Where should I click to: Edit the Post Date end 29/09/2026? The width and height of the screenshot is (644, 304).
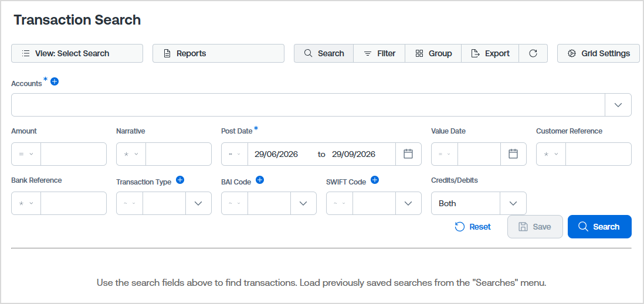click(354, 154)
